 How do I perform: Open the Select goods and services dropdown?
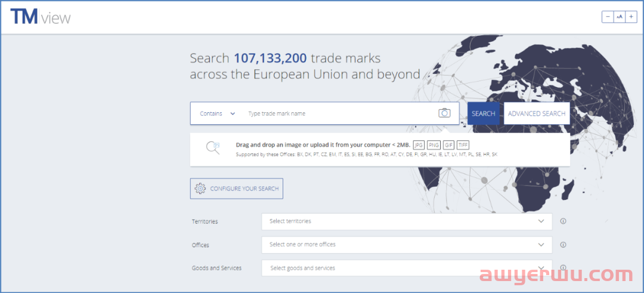407,268
